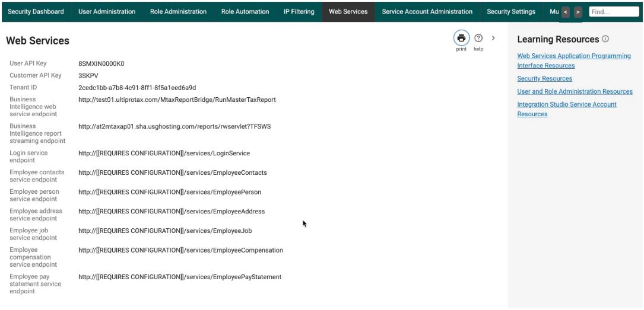Viewport: 644px width, 310px height.
Task: Click the Login service endpoint label
Action: click(28, 156)
